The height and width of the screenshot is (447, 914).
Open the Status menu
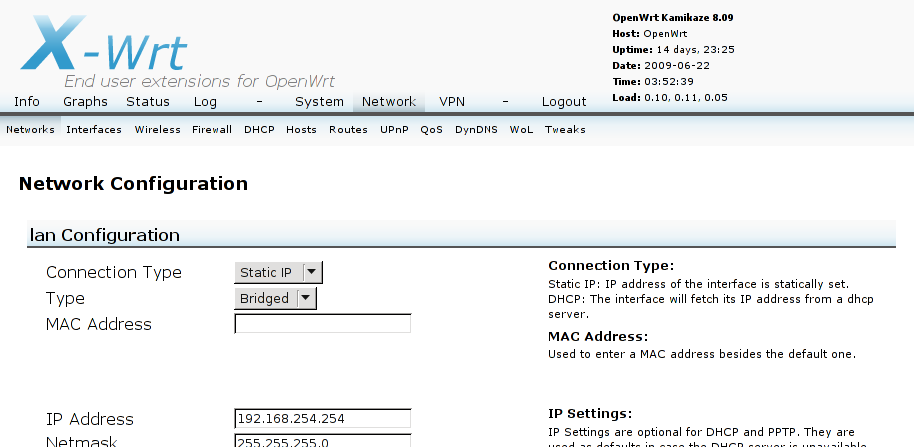pos(148,102)
